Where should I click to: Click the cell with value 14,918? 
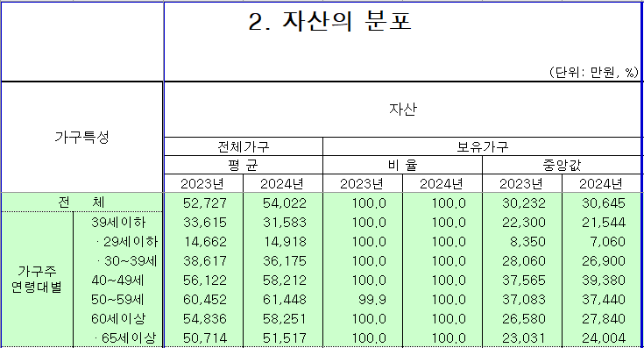coord(283,242)
